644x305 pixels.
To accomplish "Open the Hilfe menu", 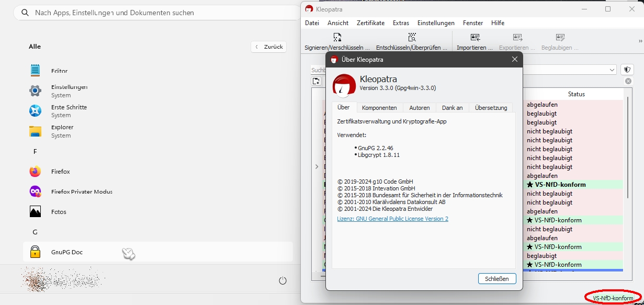I will click(x=498, y=23).
